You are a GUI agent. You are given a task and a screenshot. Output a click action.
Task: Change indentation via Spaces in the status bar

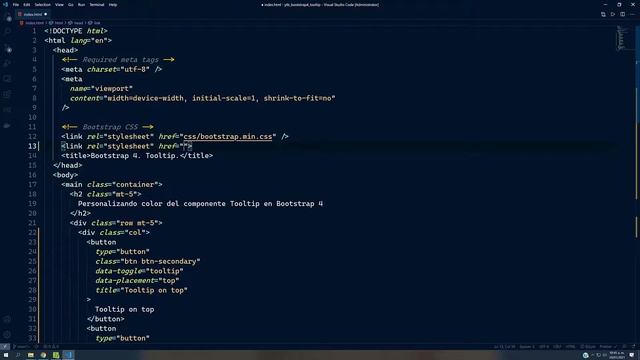527,347
